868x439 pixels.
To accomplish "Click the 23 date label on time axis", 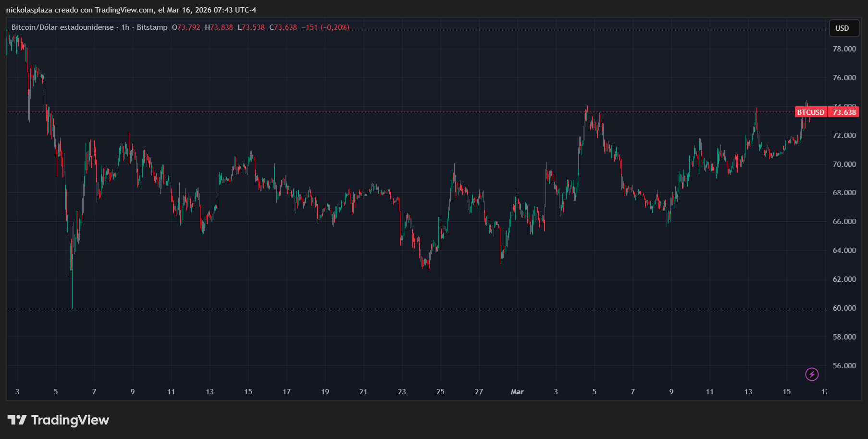I will click(402, 392).
